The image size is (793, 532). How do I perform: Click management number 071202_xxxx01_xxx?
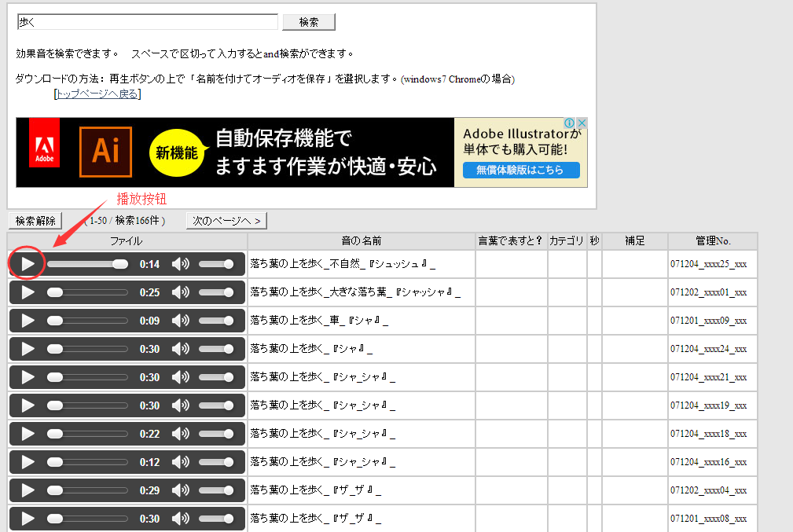tap(709, 292)
